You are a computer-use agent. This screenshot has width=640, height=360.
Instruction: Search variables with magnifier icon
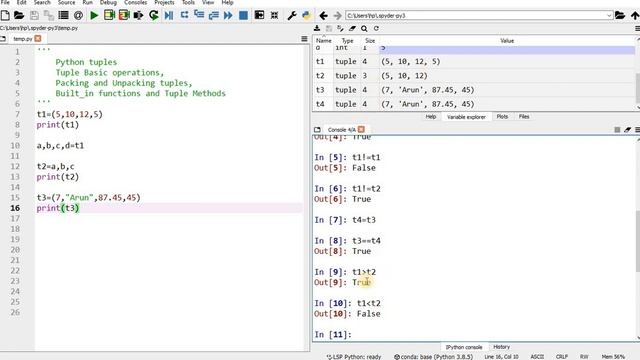[364, 29]
